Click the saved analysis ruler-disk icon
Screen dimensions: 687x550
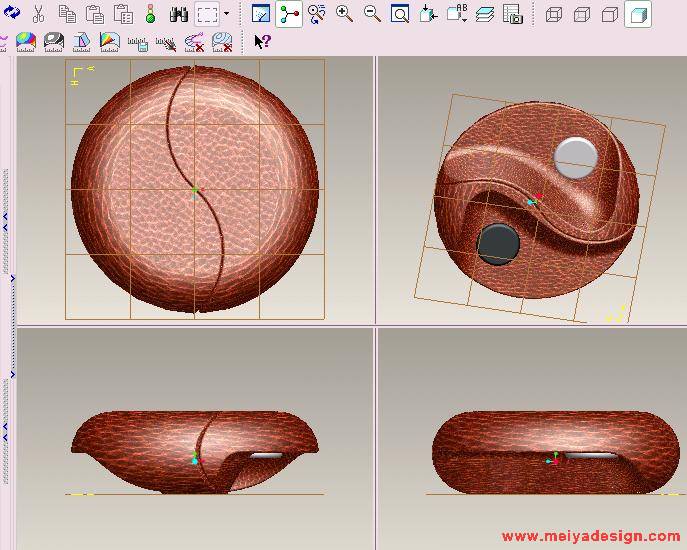point(138,44)
